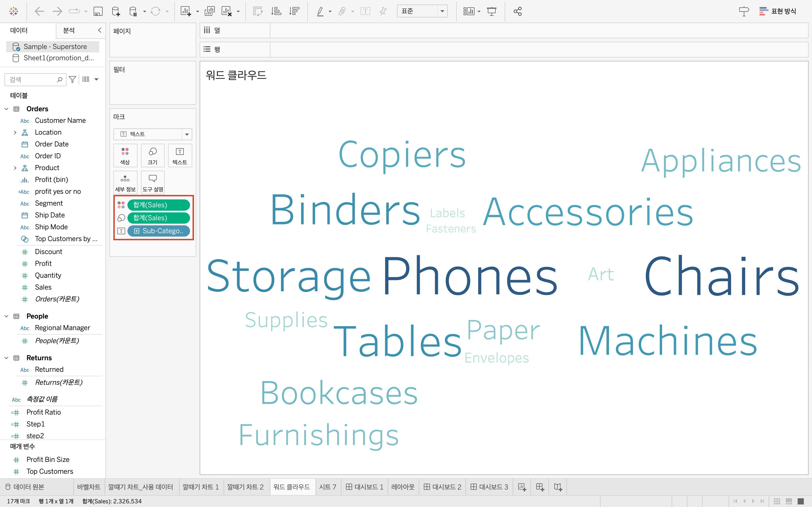Click the New dashboard icon at the bottom
Viewport: 812px width, 507px height.
tap(540, 487)
